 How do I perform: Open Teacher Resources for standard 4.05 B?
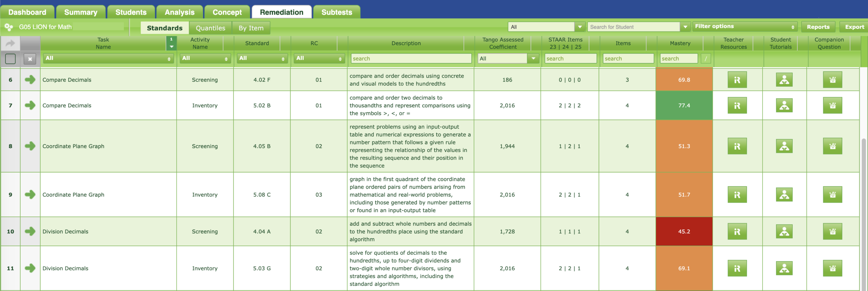pos(737,146)
